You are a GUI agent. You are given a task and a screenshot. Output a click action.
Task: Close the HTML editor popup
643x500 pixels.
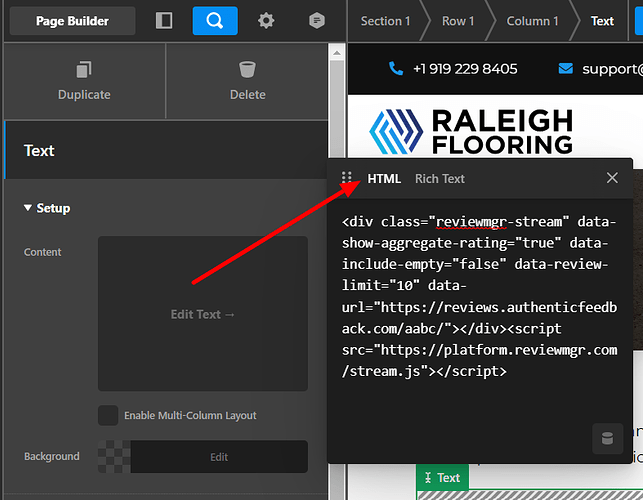tap(612, 178)
